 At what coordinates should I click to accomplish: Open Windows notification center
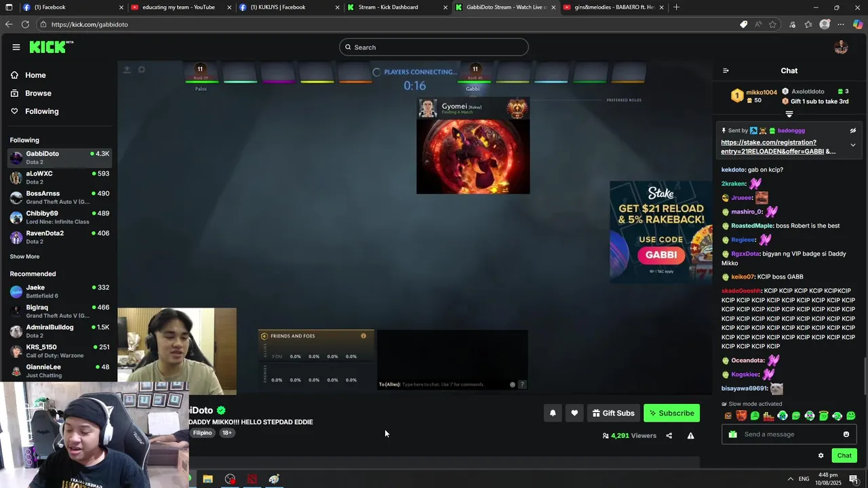coord(854,479)
